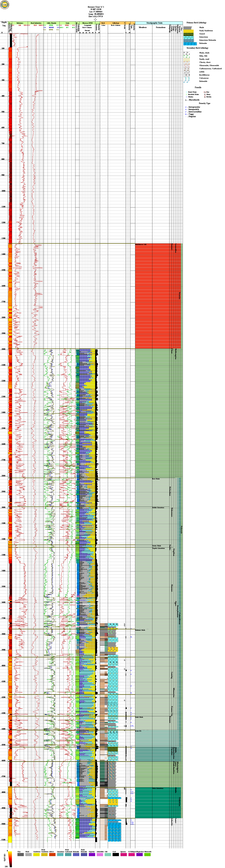Screen dimensions: 225x868
Task: Click the Clay swatch in bottom legend
Action: pyautogui.click(x=21, y=855)
